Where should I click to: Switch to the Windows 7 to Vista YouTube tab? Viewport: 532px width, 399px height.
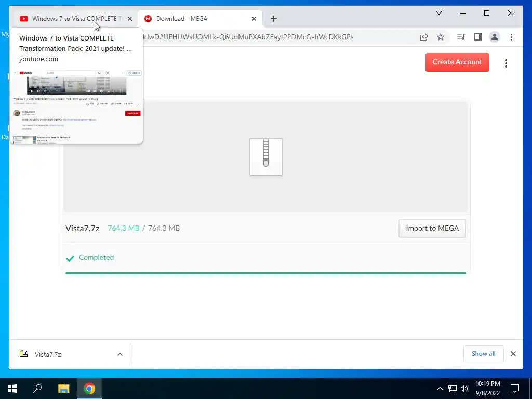[x=71, y=19]
